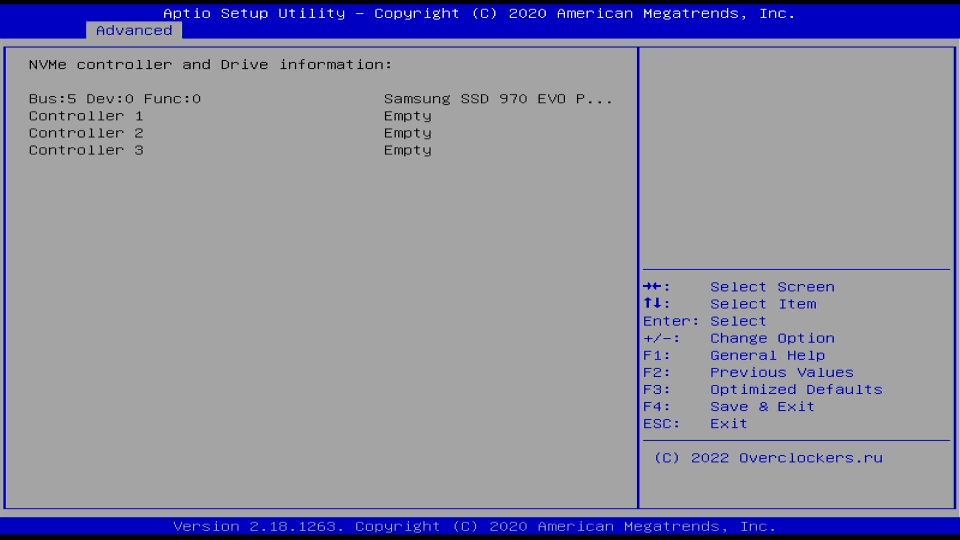Click the up-down arrows key icon
This screenshot has width=960, height=540.
pos(653,304)
